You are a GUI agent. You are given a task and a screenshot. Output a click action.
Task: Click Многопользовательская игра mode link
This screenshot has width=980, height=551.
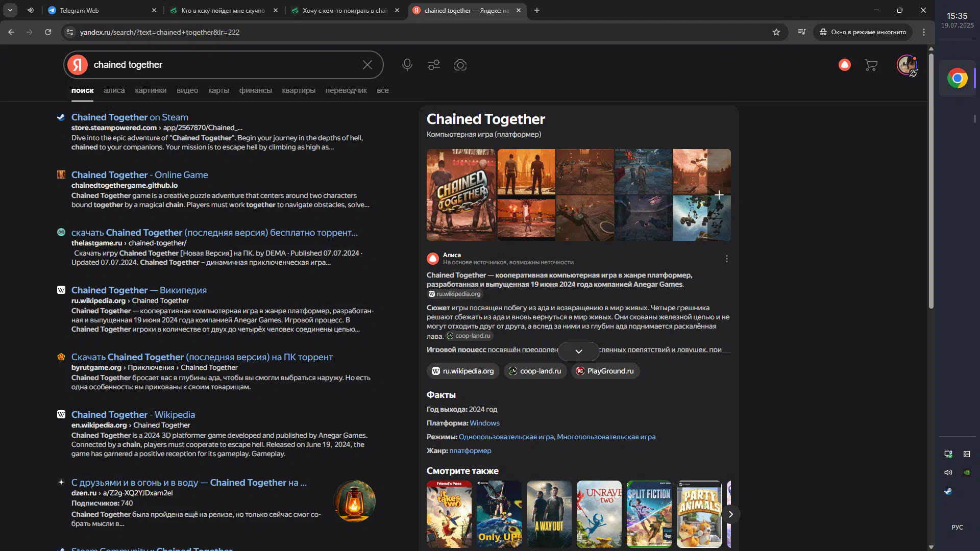[606, 437]
